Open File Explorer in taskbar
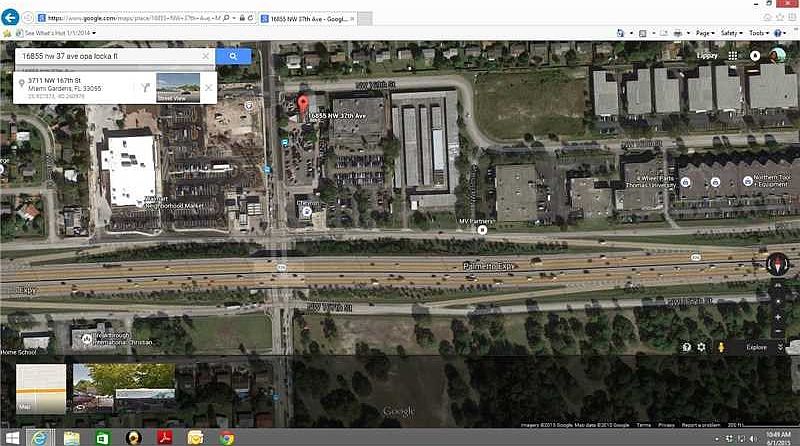 click(72, 438)
